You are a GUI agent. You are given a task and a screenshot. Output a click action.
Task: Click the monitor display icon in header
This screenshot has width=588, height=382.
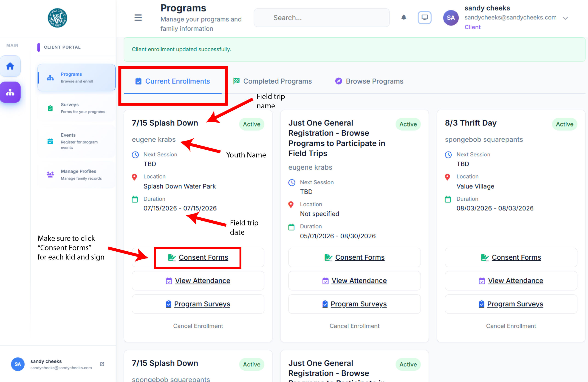[x=424, y=17]
